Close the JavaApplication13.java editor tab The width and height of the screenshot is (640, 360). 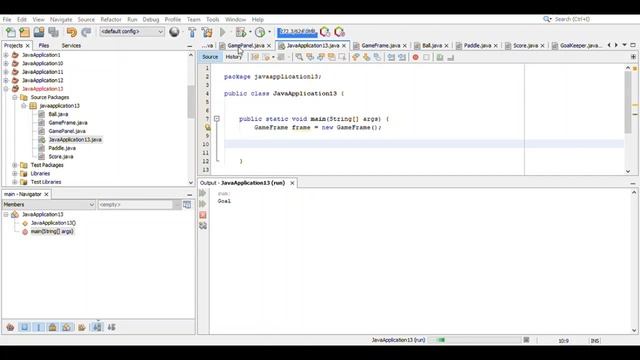(344, 46)
